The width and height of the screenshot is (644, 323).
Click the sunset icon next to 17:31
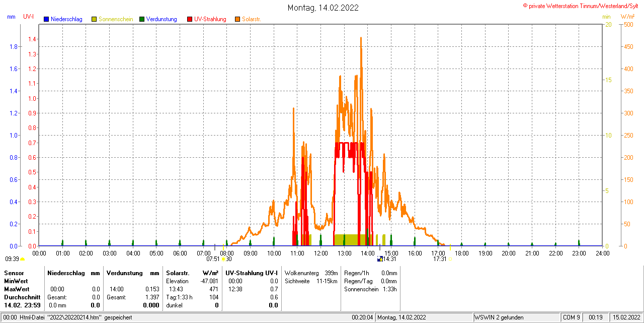(450, 259)
